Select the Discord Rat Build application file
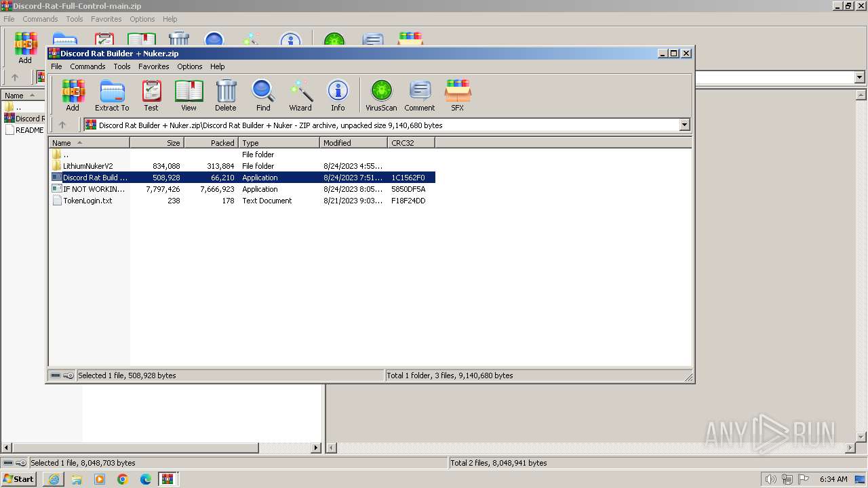868x488 pixels. click(x=242, y=178)
